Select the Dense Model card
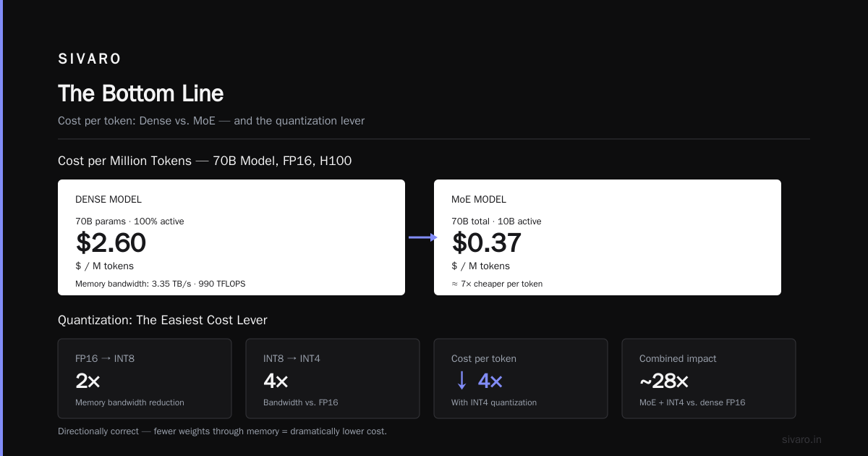The height and width of the screenshot is (456, 868). 231,237
